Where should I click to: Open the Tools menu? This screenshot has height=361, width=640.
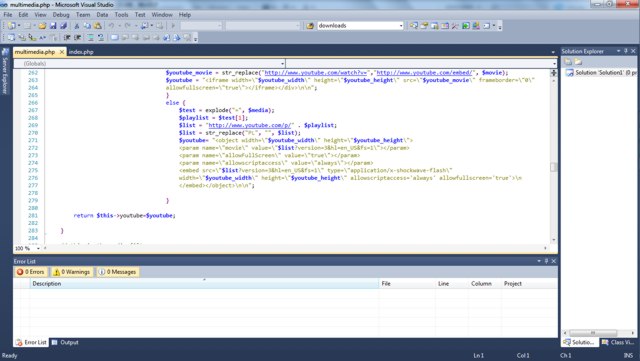click(121, 15)
